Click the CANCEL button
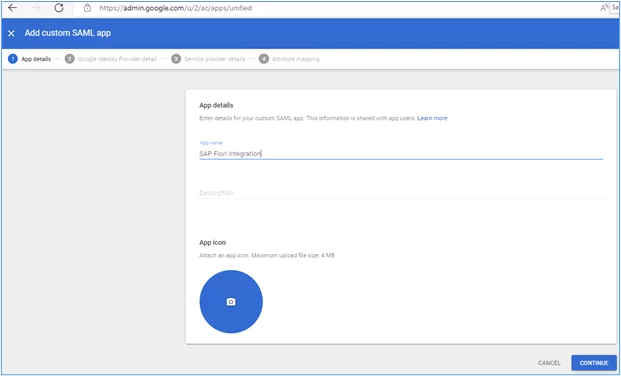Screen dimensions: 621x376 pos(549,363)
